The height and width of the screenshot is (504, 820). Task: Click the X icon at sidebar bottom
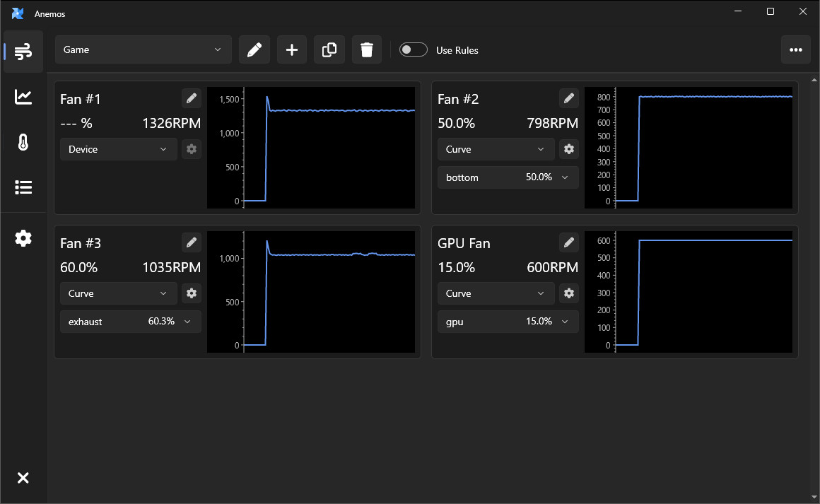(x=23, y=478)
